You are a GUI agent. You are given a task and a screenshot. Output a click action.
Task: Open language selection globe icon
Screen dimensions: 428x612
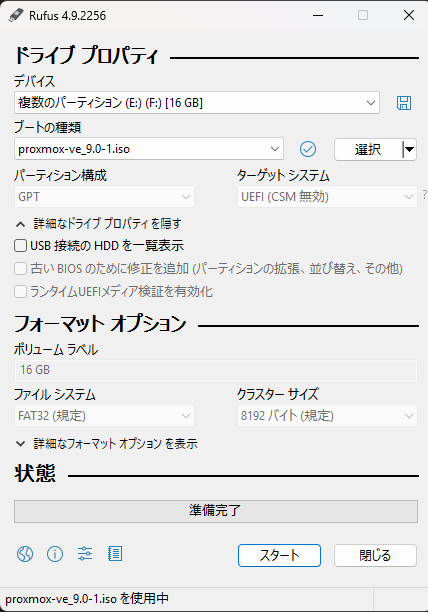[x=25, y=553]
